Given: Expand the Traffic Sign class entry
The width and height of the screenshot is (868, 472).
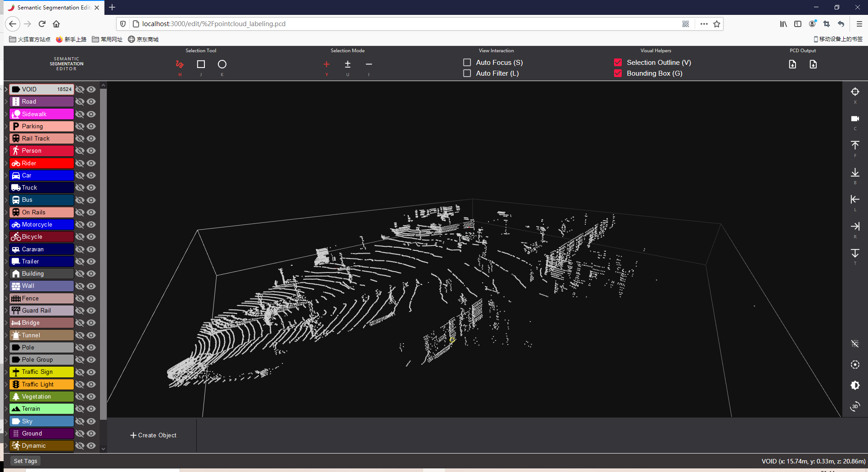Looking at the screenshot, I should coord(5,372).
